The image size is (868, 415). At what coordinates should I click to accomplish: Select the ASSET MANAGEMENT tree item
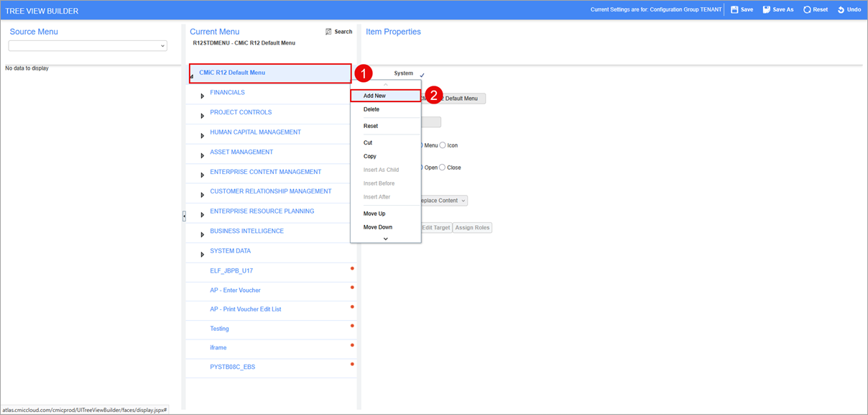(241, 152)
